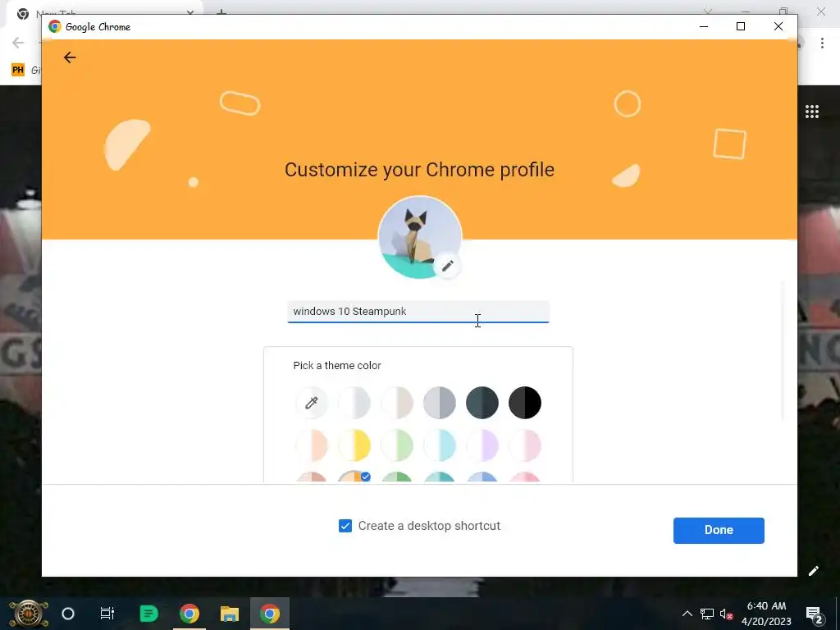
Task: Uncheck Create a desktop shortcut
Action: (345, 526)
